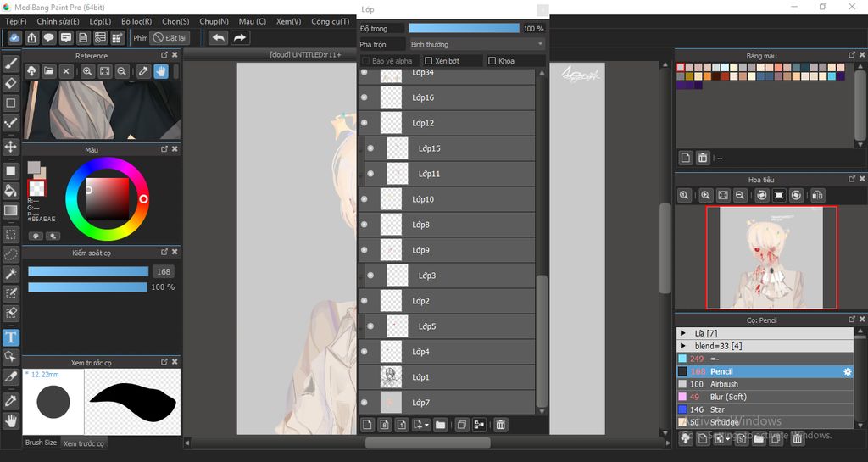Open the Pha trộn blend mode dropdown
Viewport: 868px width, 462px height.
(476, 44)
